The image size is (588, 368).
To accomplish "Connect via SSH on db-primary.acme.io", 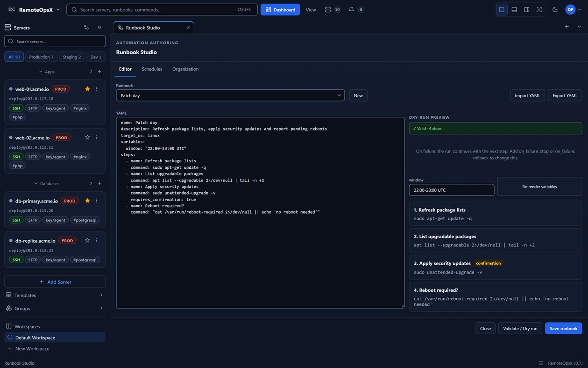I will coord(16,220).
